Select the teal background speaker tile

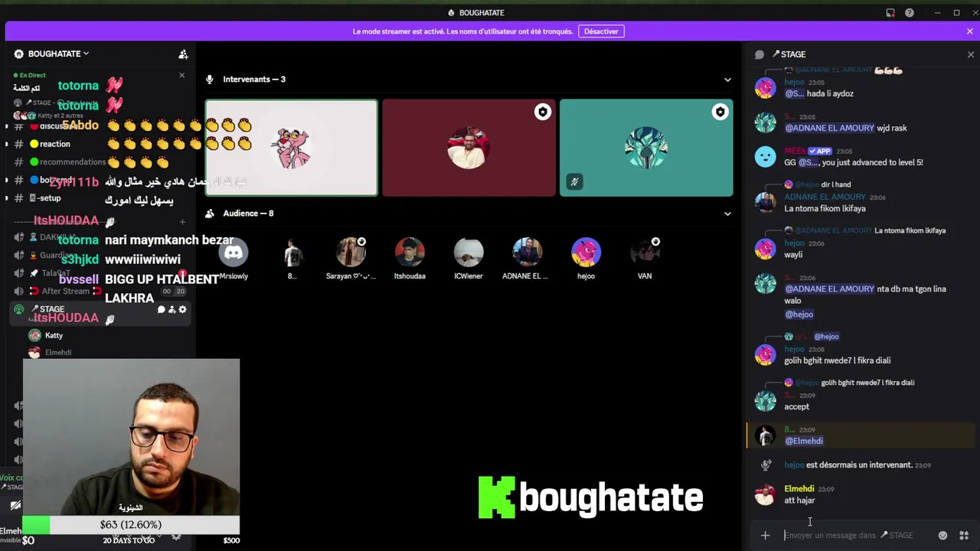646,148
